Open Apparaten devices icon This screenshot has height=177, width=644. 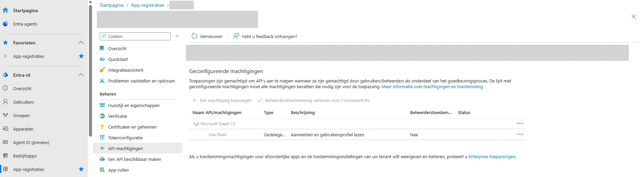click(5, 129)
